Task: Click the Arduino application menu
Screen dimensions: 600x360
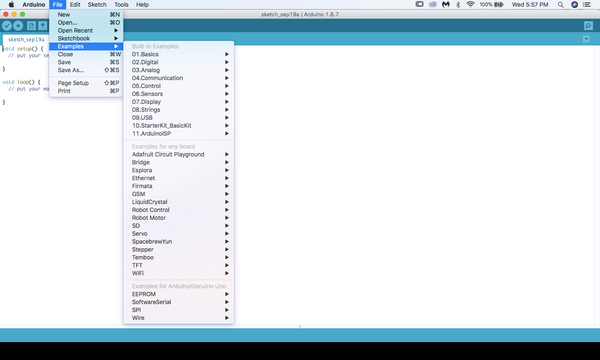Action: coord(34,5)
